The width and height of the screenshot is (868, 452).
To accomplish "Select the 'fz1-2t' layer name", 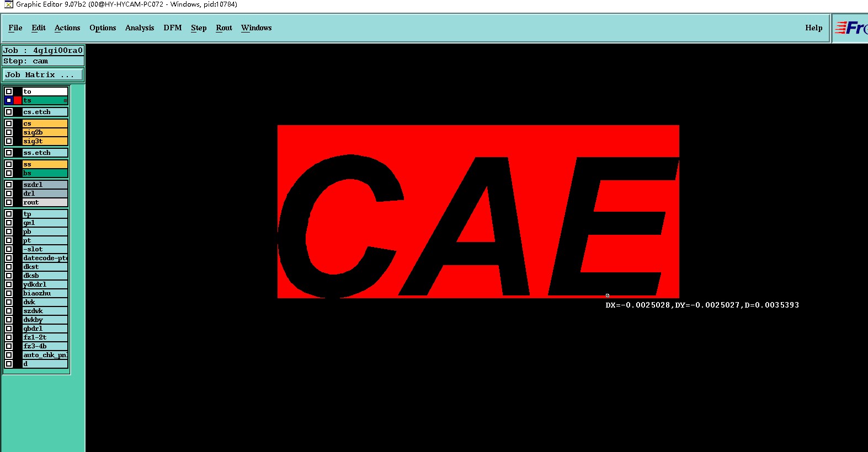I will [x=45, y=337].
